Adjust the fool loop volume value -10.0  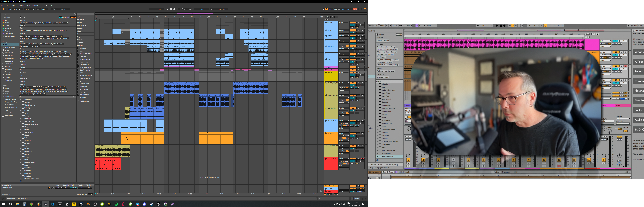tap(353, 49)
